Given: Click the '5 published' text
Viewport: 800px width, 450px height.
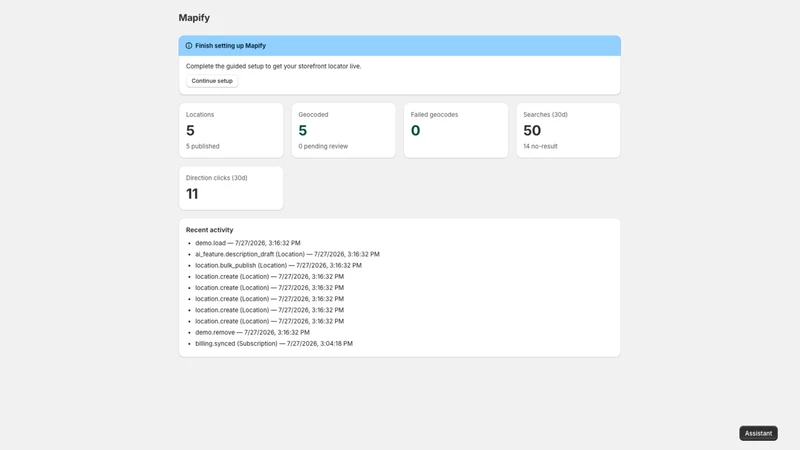Looking at the screenshot, I should coord(203,146).
